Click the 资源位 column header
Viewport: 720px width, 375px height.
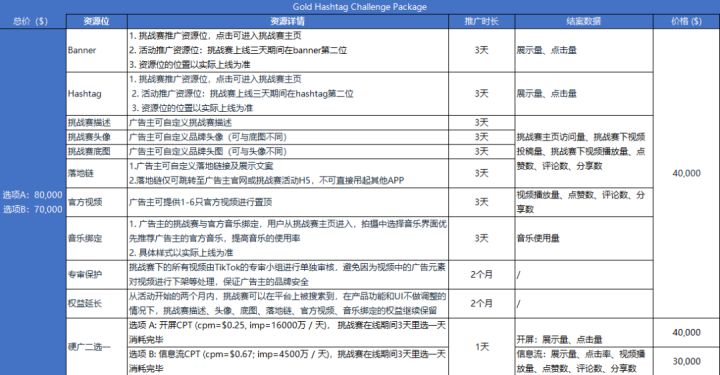[x=97, y=21]
